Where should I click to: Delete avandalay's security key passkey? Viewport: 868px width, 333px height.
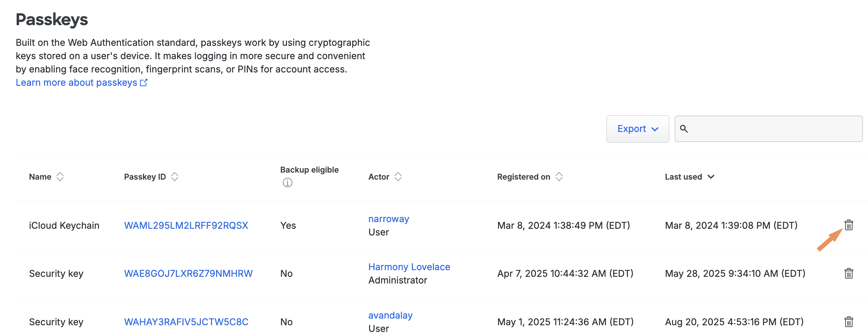pyautogui.click(x=848, y=322)
